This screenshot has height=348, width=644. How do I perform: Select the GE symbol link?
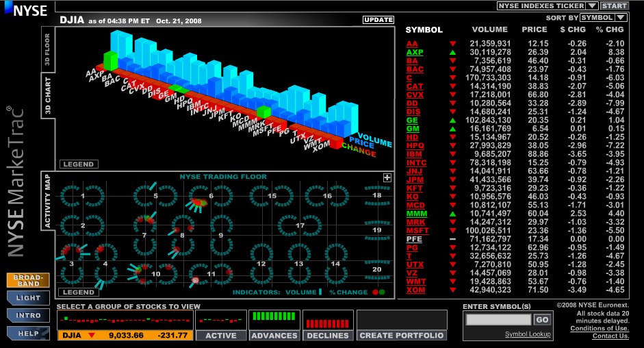click(412, 120)
